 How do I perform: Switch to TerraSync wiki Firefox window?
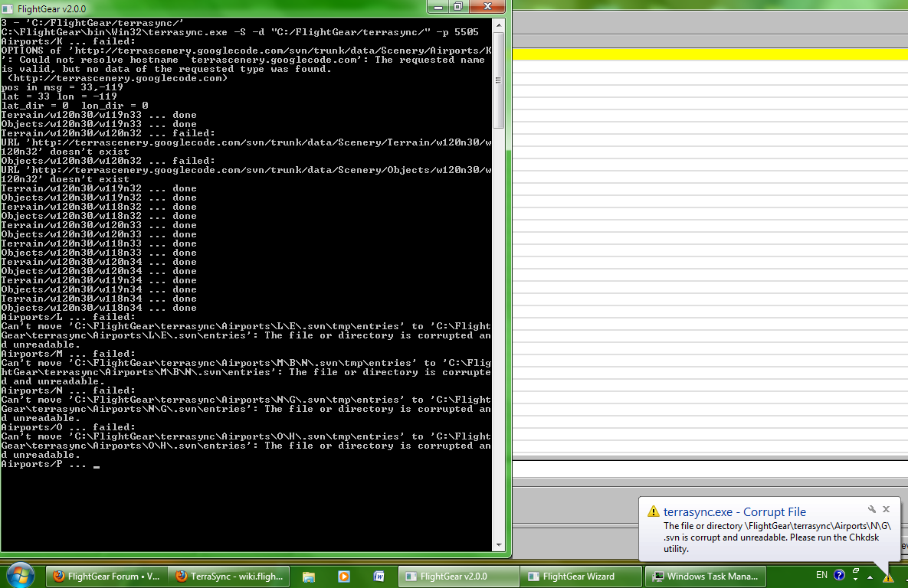[x=229, y=577]
